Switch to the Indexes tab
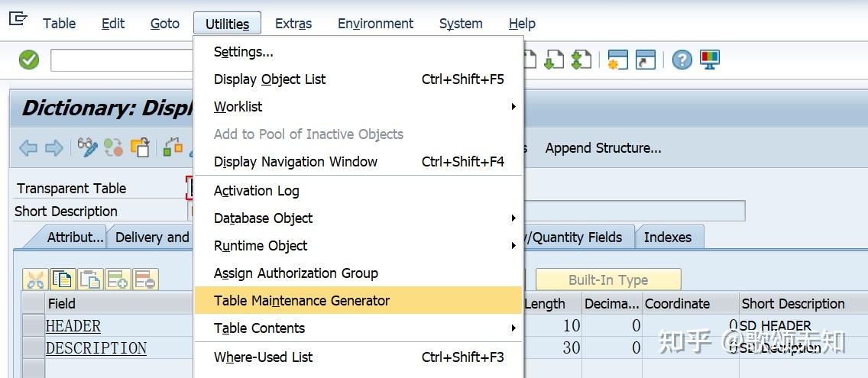 (667, 237)
